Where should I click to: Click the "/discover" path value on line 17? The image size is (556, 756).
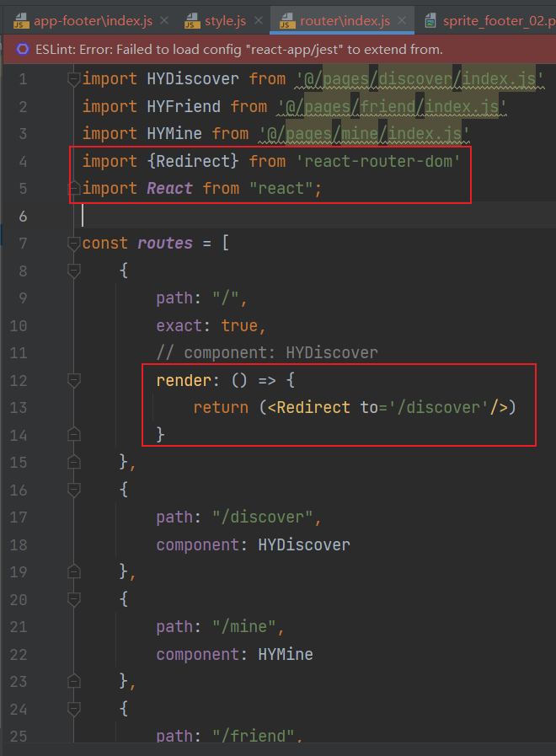tap(262, 517)
